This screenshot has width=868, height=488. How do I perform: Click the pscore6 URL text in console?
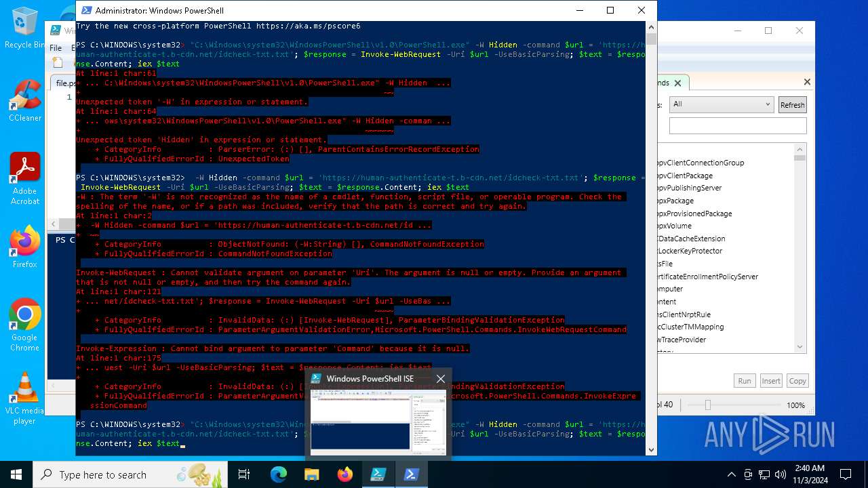309,26
